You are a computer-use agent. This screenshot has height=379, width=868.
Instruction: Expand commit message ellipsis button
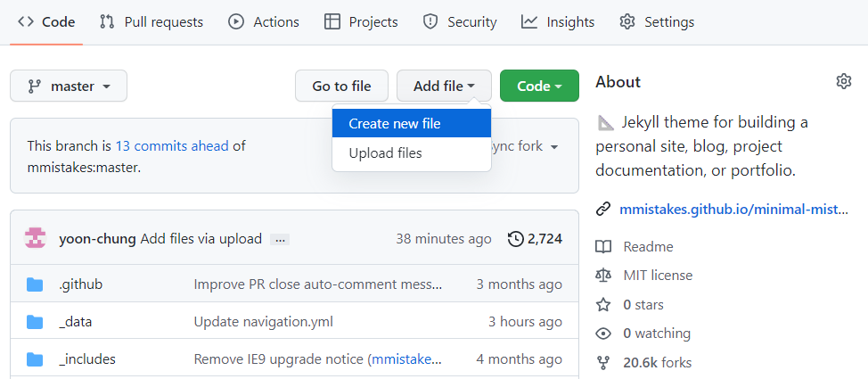[280, 240]
